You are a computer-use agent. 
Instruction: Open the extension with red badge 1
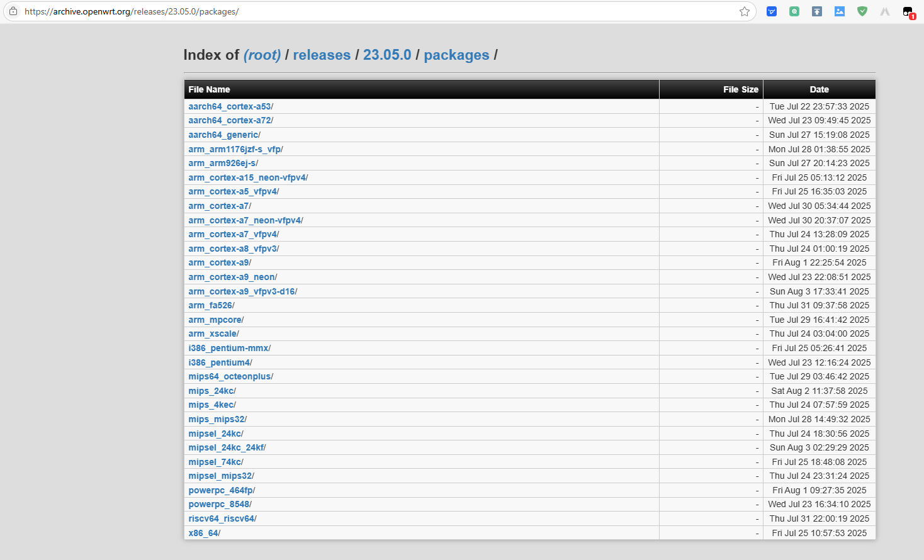pos(908,11)
